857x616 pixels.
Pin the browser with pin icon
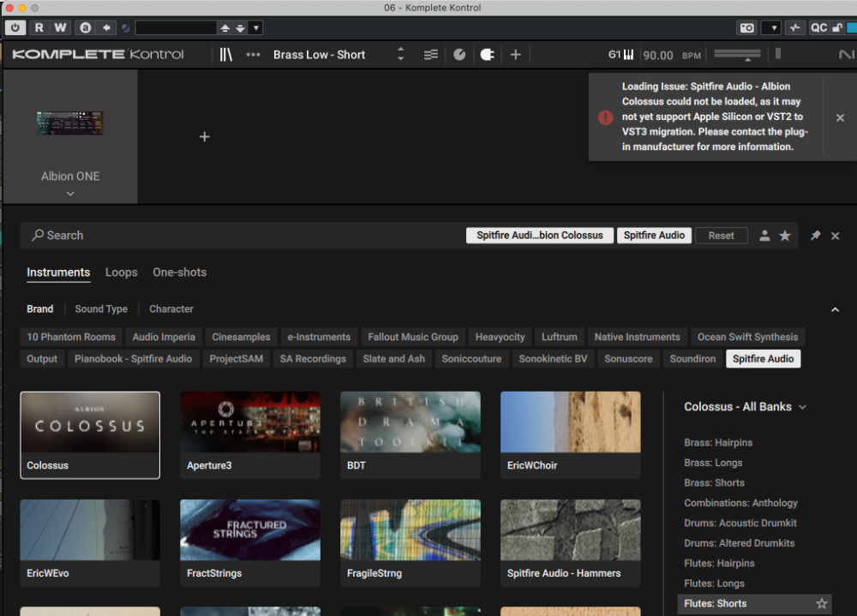pos(815,236)
